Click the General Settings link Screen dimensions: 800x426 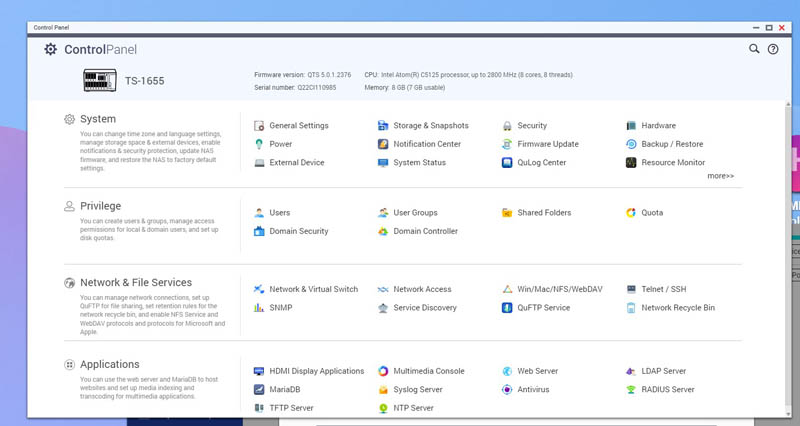[298, 126]
